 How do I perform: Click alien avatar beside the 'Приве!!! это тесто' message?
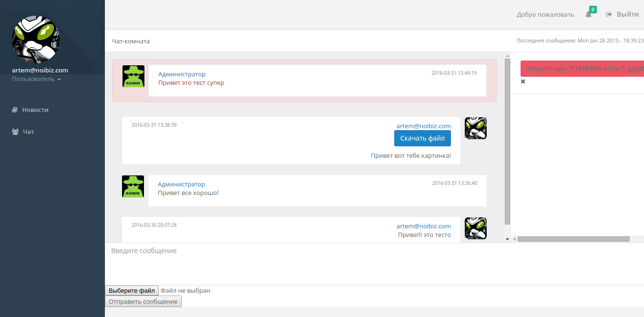coord(475,228)
